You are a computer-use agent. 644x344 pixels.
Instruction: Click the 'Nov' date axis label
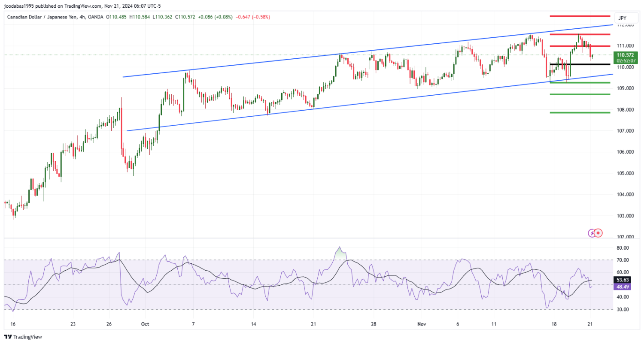pos(421,324)
